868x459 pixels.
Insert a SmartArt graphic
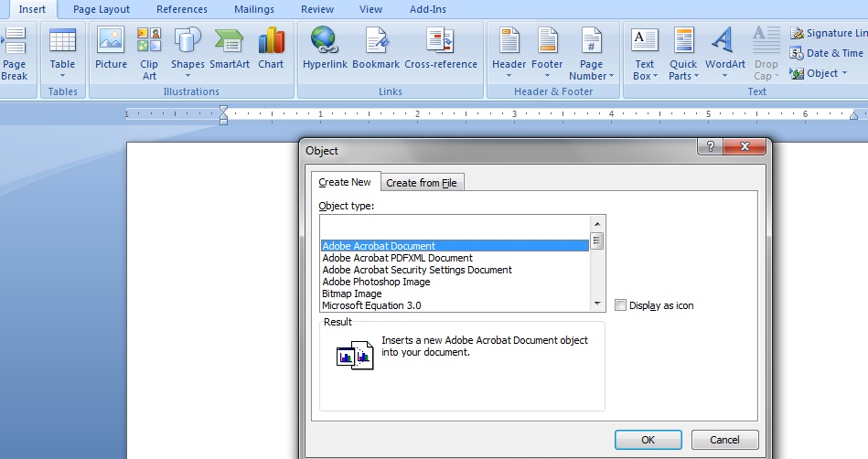tap(230, 48)
